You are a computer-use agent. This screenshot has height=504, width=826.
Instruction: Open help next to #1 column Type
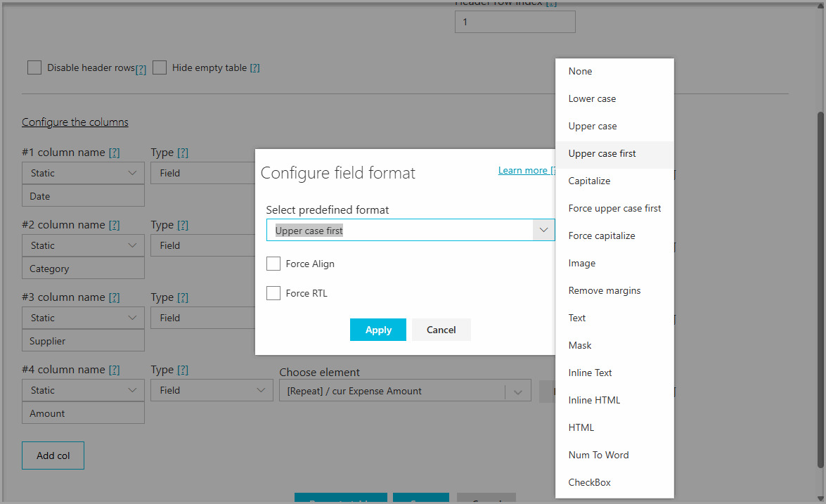coord(183,153)
